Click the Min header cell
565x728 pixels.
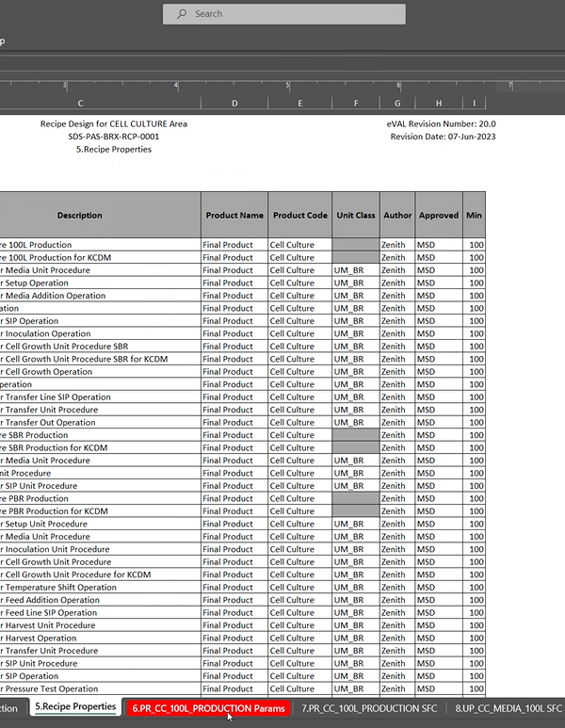pos(474,215)
